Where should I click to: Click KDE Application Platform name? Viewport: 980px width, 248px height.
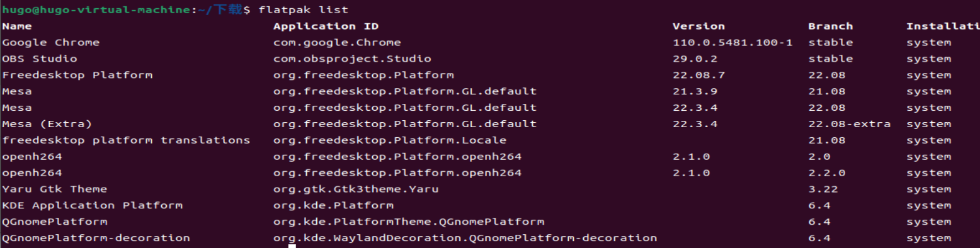[93, 206]
